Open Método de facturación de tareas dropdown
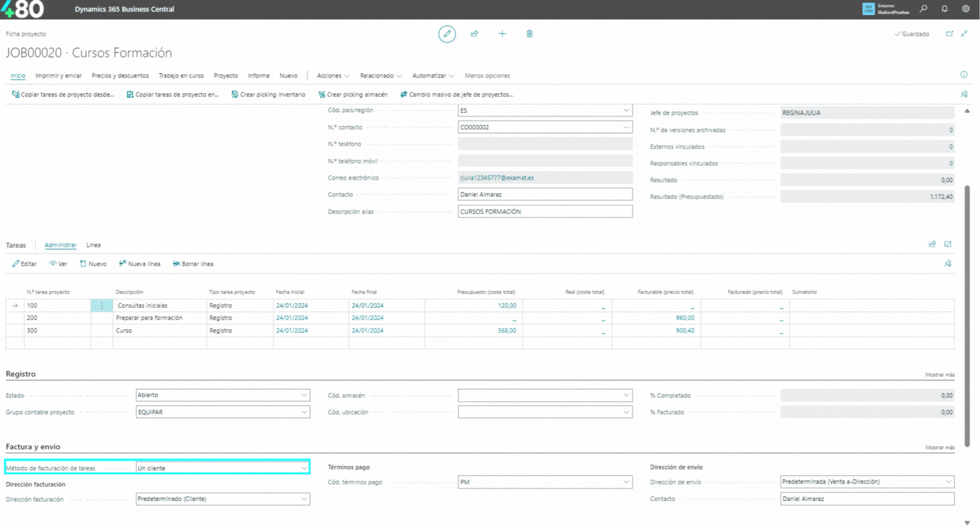The image size is (980, 526). [x=304, y=468]
